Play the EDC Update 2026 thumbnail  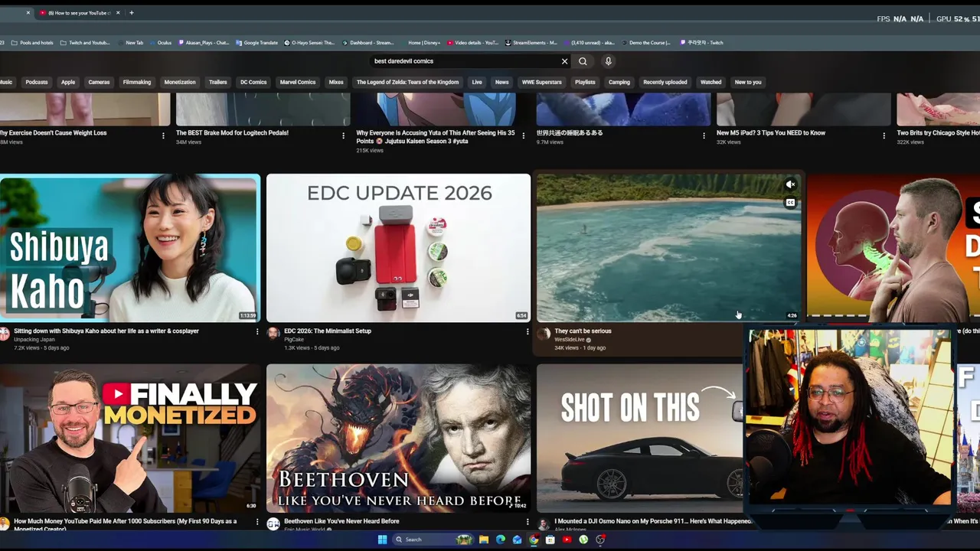[398, 247]
